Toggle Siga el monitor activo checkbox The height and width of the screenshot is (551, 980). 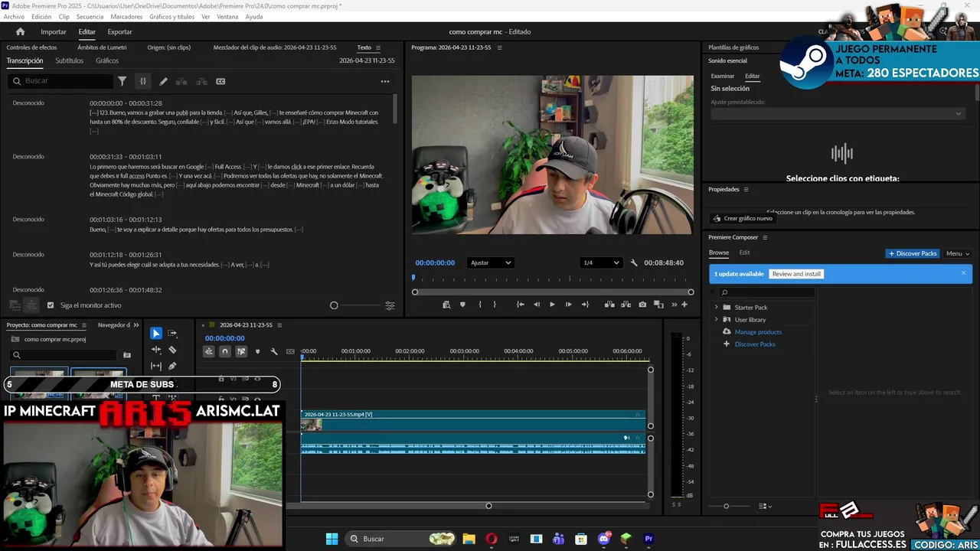click(51, 305)
